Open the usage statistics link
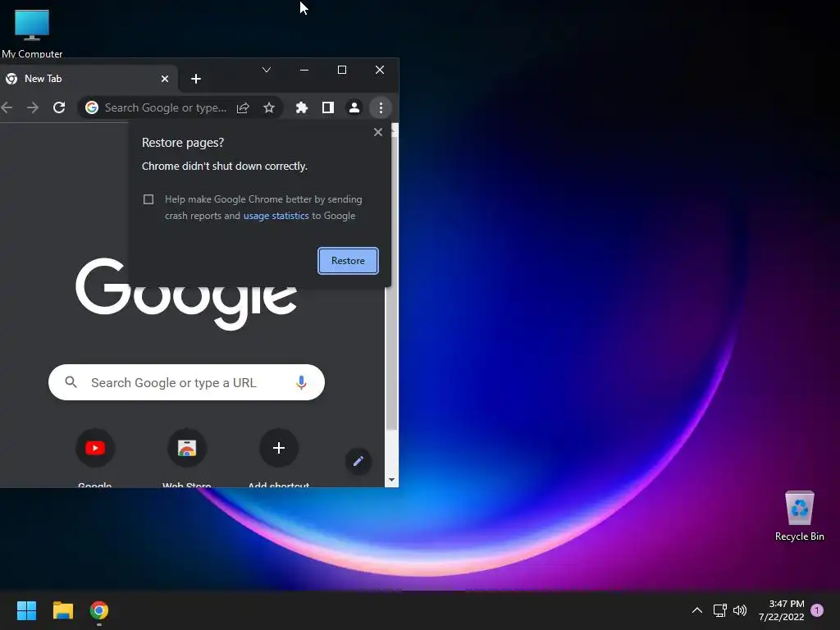The width and height of the screenshot is (840, 630). click(x=276, y=216)
